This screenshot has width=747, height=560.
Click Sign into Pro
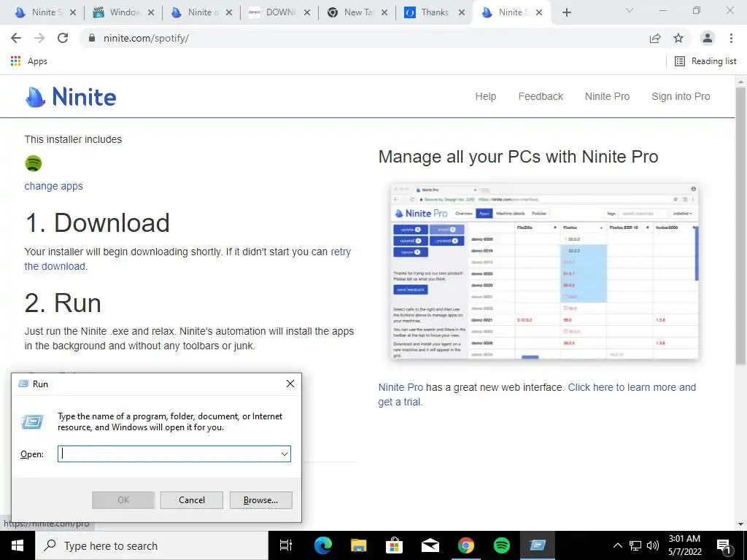(681, 96)
